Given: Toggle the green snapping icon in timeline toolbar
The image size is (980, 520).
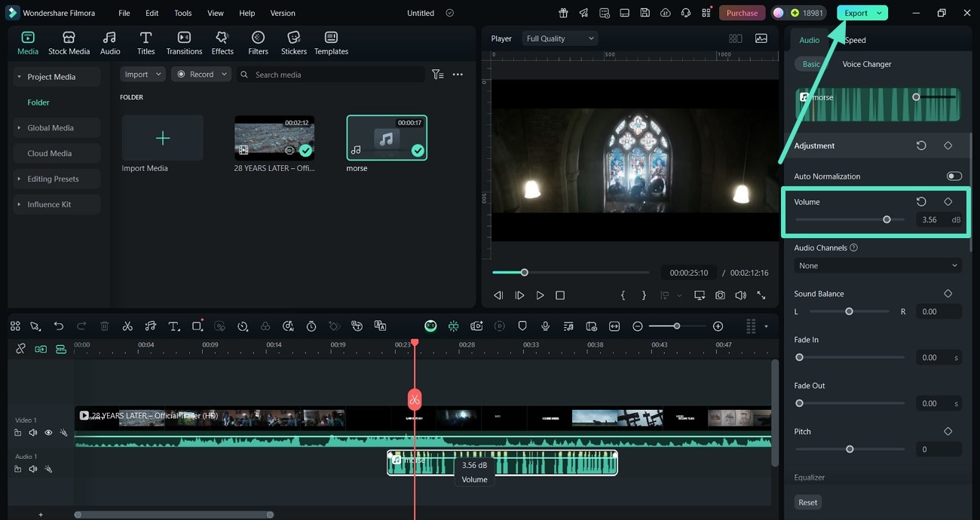Looking at the screenshot, I should (453, 326).
